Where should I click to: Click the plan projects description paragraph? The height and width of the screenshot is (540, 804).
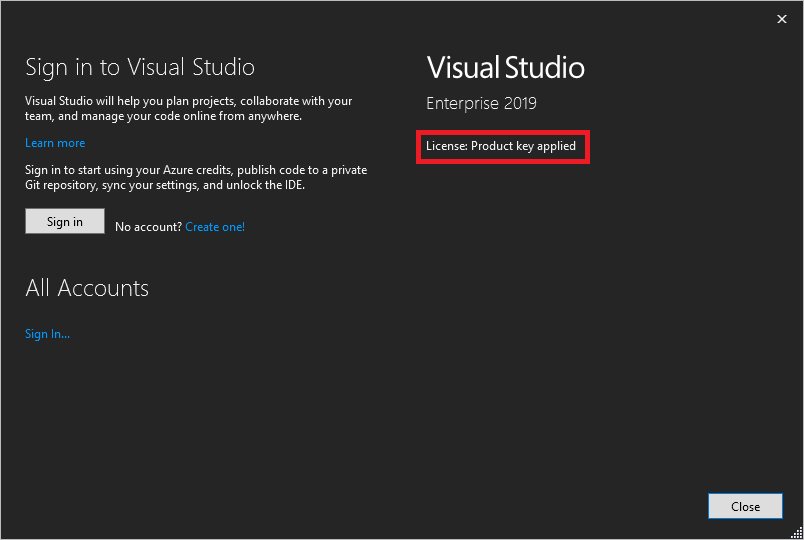189,108
